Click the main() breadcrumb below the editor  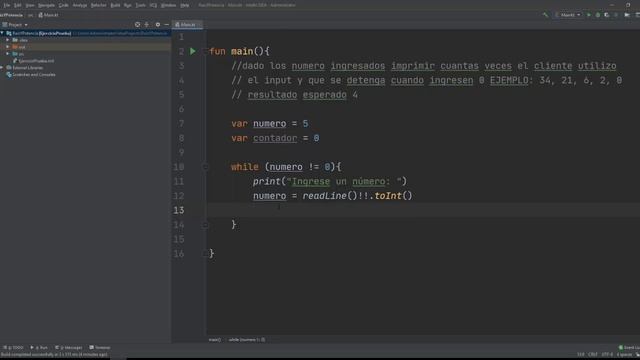(215, 340)
